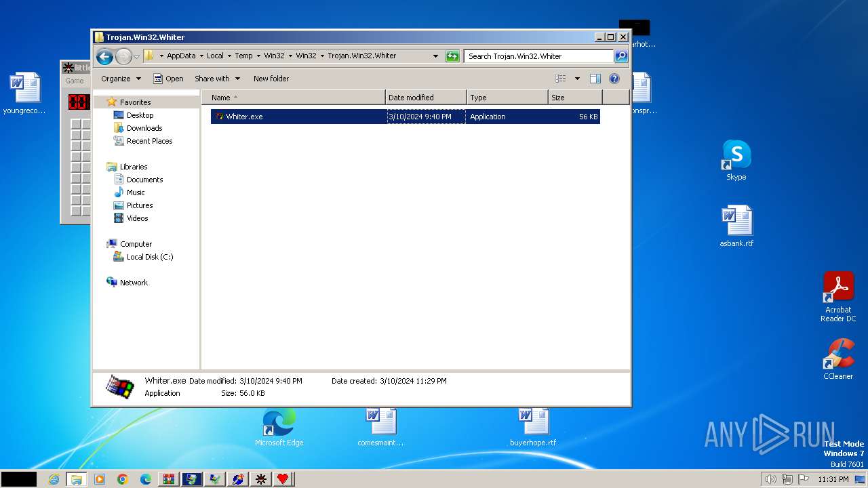The height and width of the screenshot is (488, 868).
Task: Click Open in the Explorer toolbar
Action: coord(168,79)
